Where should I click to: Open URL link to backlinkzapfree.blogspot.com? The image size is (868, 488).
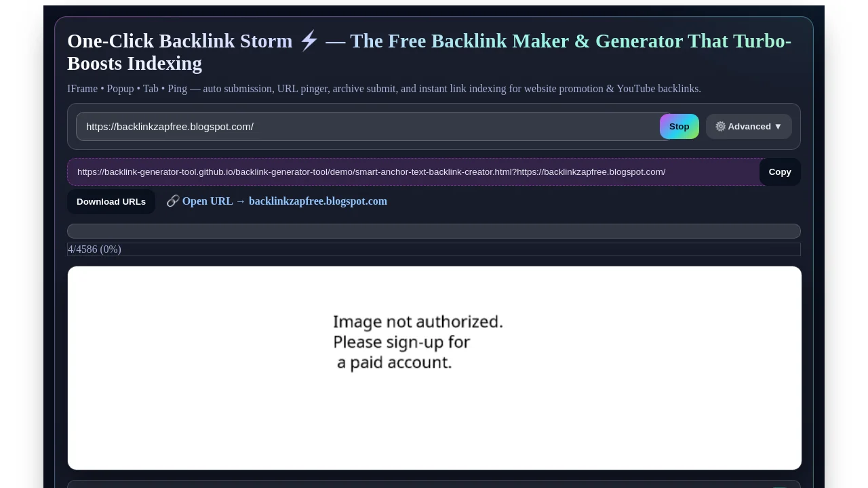(x=285, y=201)
